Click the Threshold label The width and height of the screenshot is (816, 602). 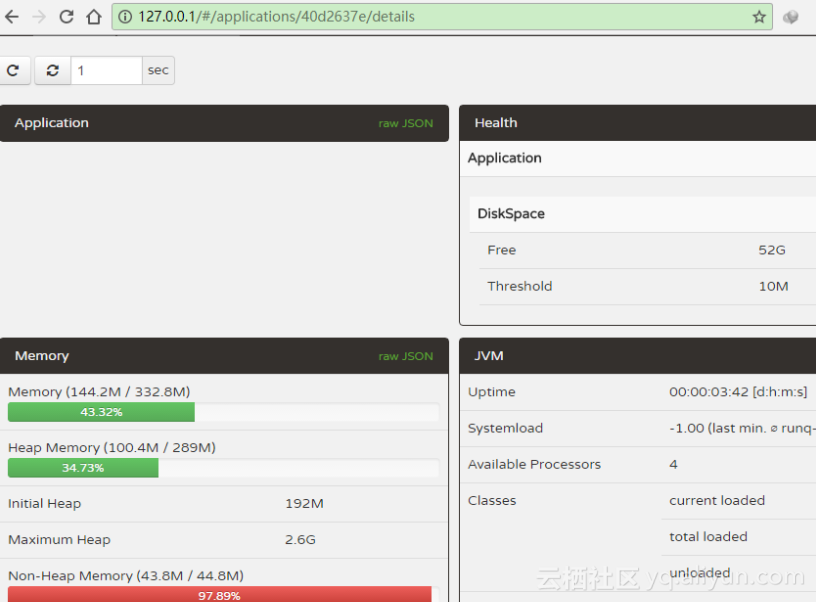pos(519,286)
